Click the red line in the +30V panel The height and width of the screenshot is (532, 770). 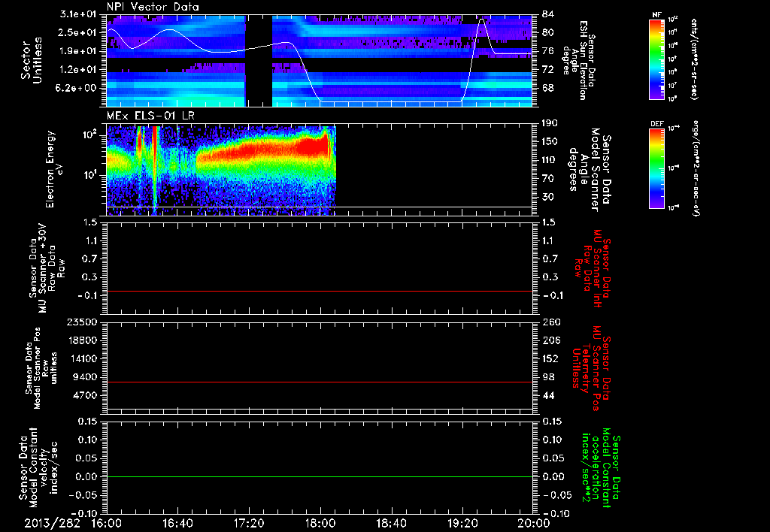pos(320,291)
